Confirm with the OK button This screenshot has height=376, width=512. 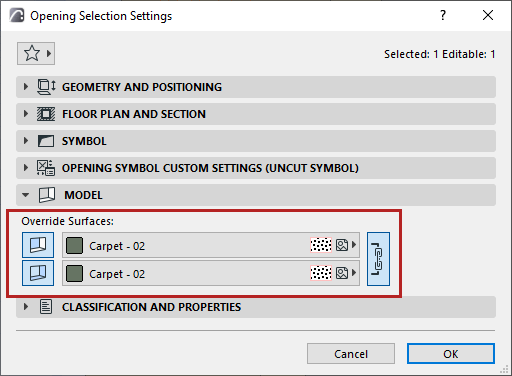tap(451, 354)
